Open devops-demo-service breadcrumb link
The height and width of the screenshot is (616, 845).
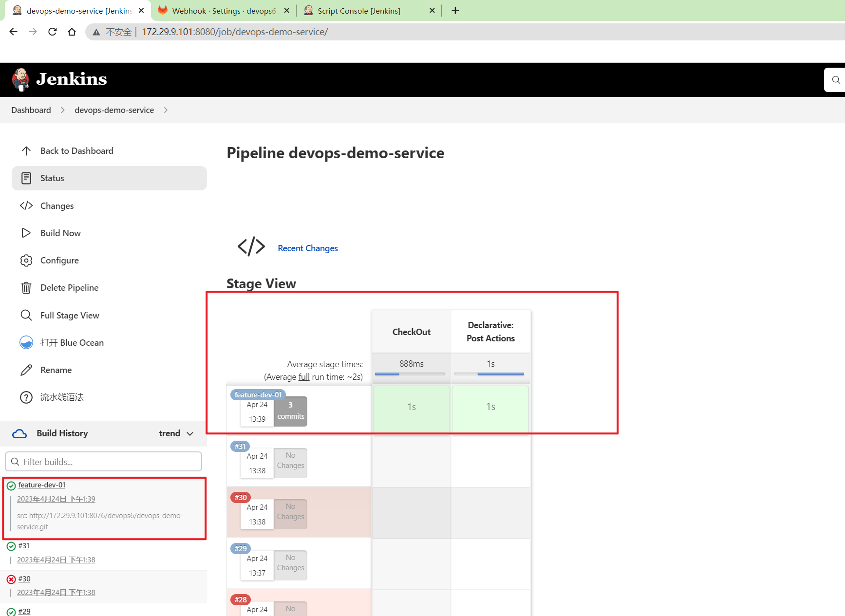[114, 110]
